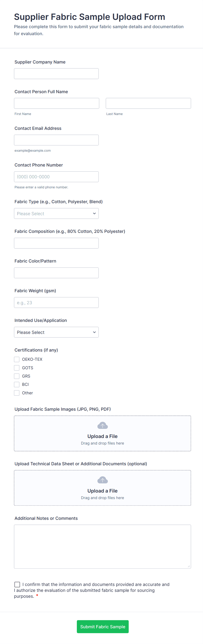Viewport: 203px width, 644px height.
Task: Click cloud upload icon for Fabric Sample Images
Action: pyautogui.click(x=103, y=425)
